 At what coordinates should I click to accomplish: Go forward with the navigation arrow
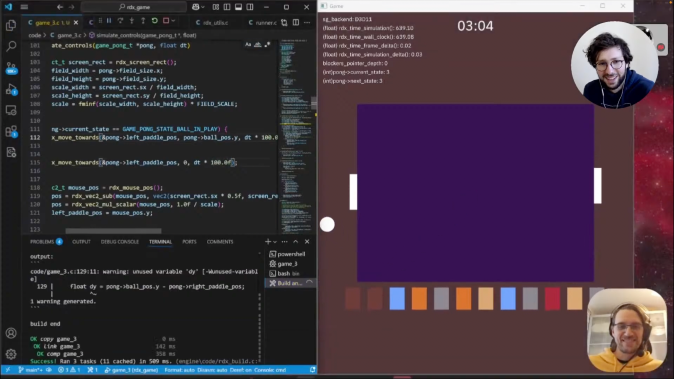click(x=71, y=7)
